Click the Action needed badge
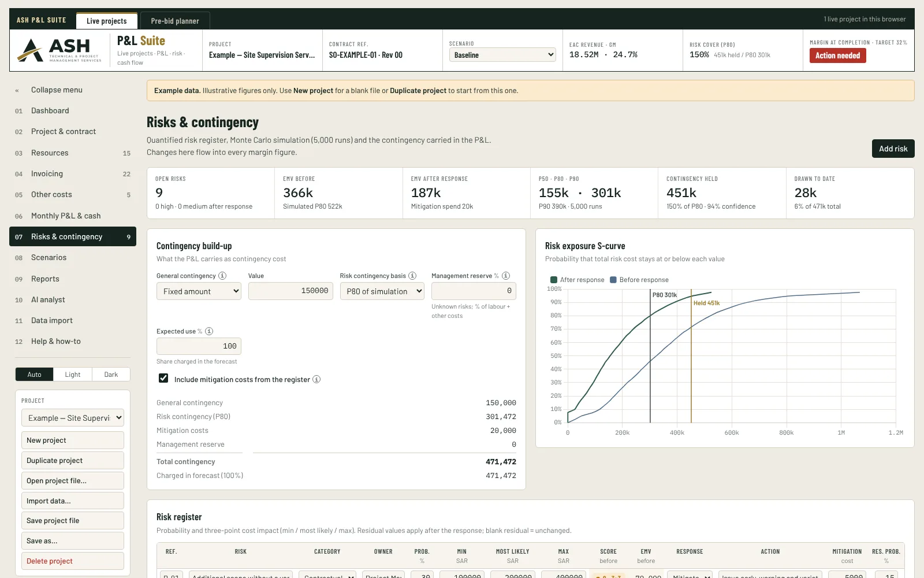This screenshot has height=578, width=924. pos(837,55)
